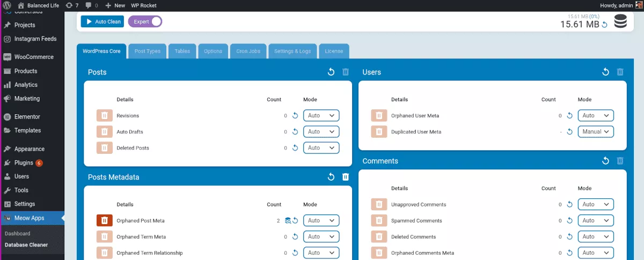644x260 pixels.
Task: Click trash button for Spammed Comments
Action: click(x=379, y=220)
